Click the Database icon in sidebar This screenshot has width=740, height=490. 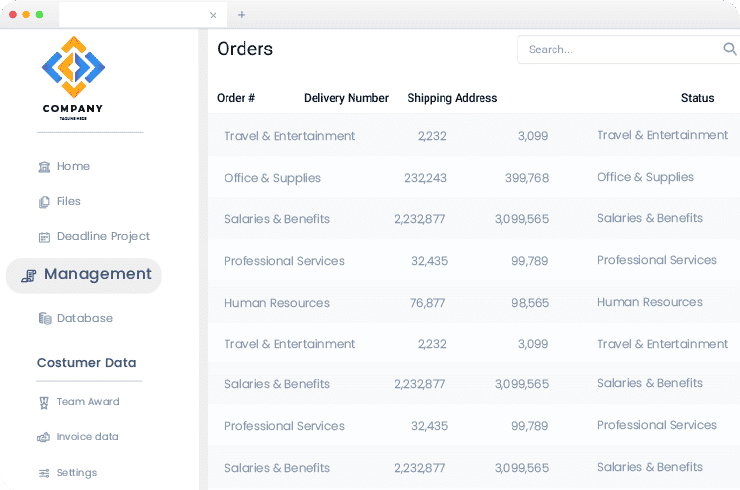pos(45,319)
